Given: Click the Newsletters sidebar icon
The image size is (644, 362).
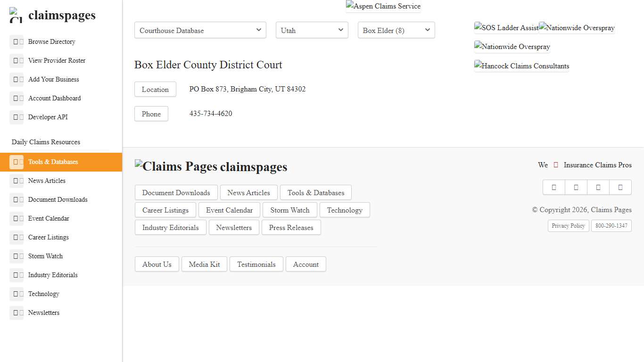Looking at the screenshot, I should [x=17, y=313].
